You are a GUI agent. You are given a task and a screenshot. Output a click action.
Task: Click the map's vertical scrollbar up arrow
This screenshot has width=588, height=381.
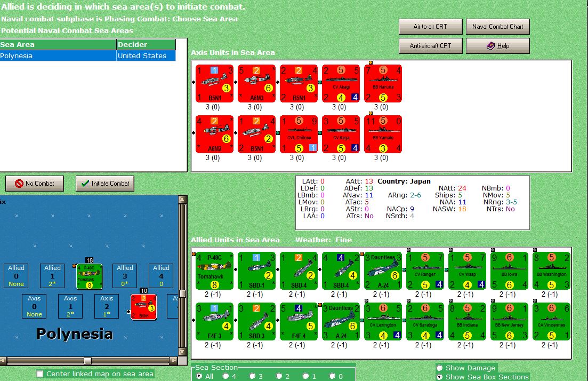182,200
